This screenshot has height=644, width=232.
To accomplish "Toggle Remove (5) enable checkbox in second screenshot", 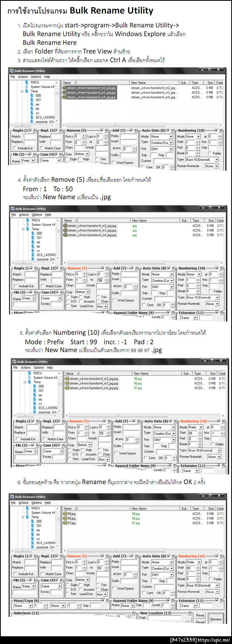I will [103, 268].
